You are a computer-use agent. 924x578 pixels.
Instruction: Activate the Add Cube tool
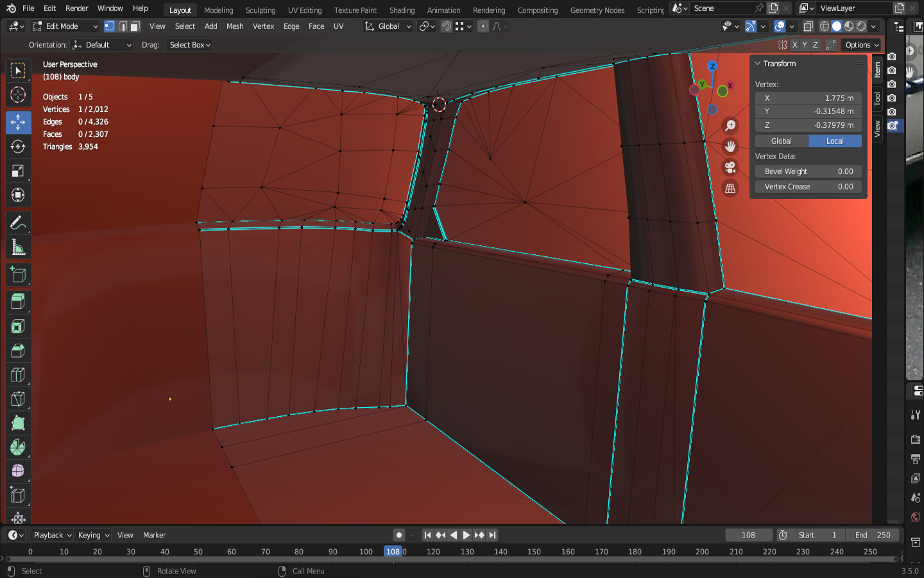click(18, 275)
